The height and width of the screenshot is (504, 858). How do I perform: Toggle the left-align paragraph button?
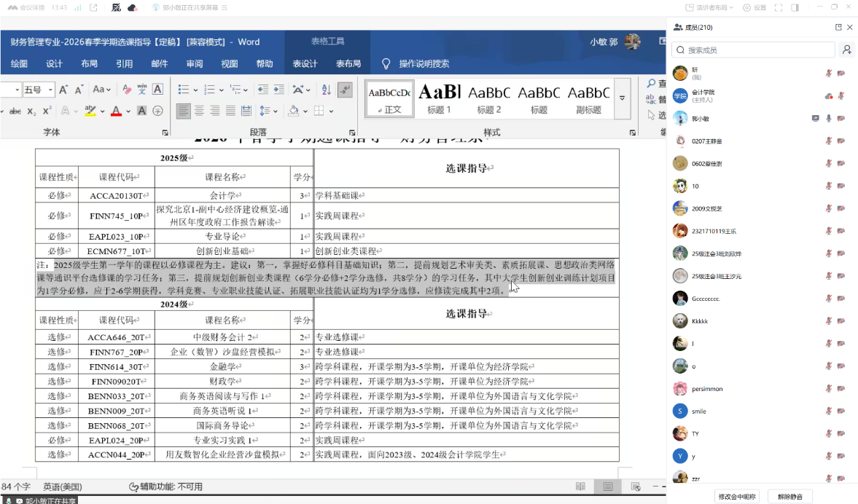(182, 111)
